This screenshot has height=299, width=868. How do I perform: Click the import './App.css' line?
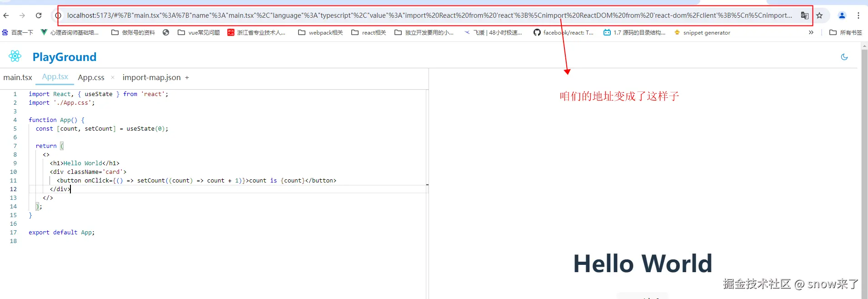click(62, 102)
